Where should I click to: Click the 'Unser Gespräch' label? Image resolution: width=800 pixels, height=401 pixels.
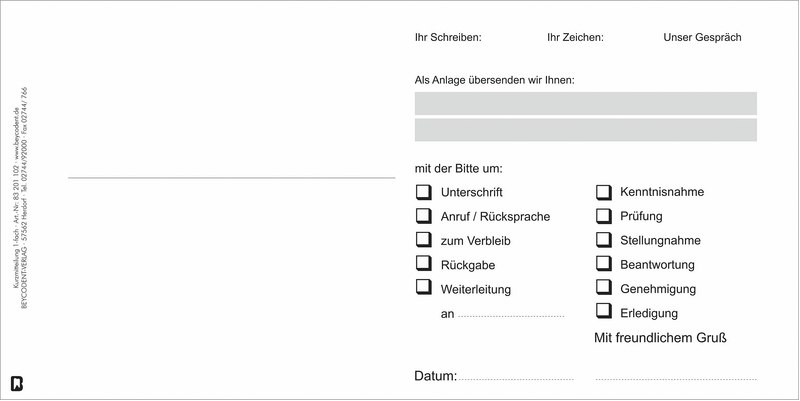pyautogui.click(x=702, y=38)
